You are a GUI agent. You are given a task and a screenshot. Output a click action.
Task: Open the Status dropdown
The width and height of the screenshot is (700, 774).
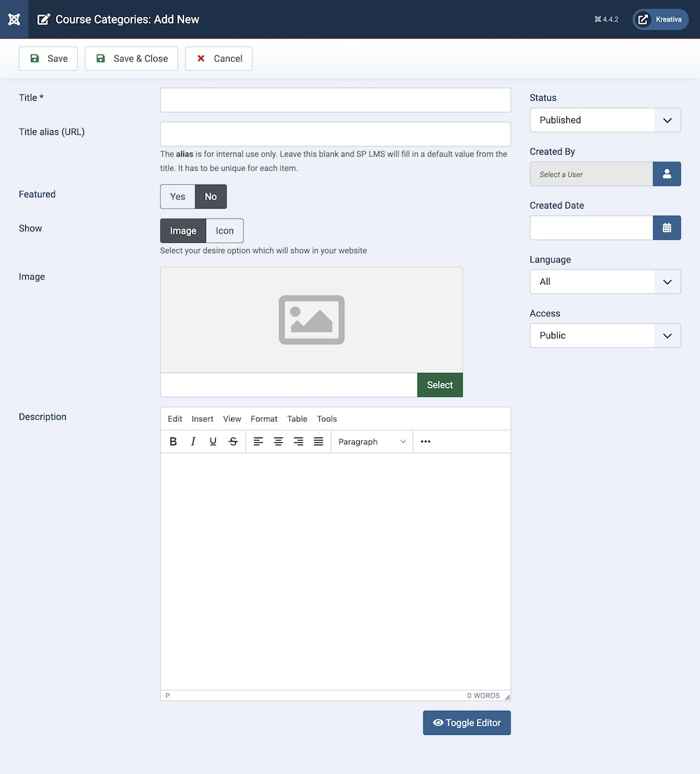coord(605,120)
